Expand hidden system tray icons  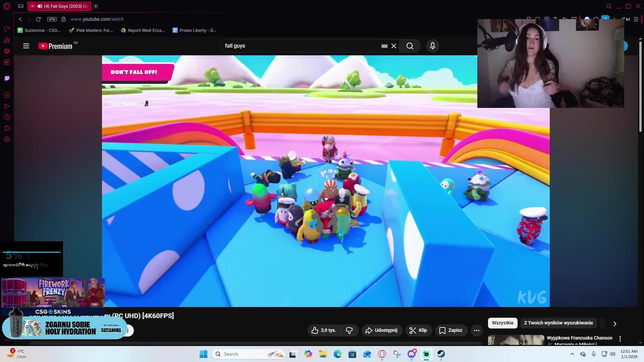click(572, 354)
